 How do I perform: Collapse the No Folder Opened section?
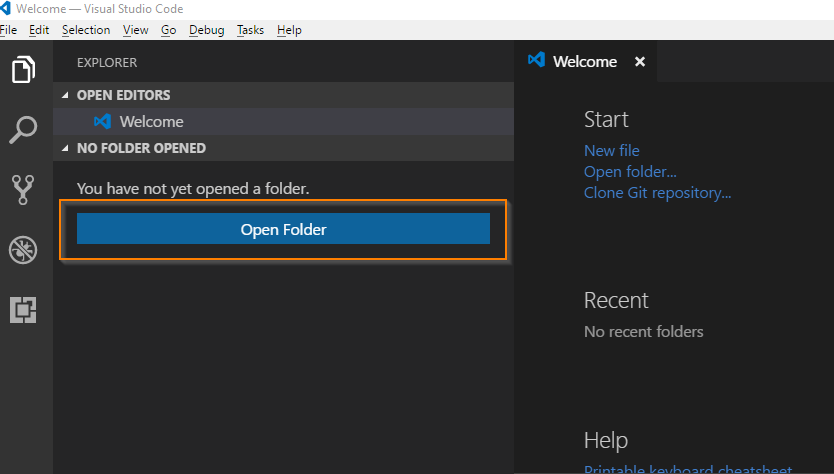66,149
